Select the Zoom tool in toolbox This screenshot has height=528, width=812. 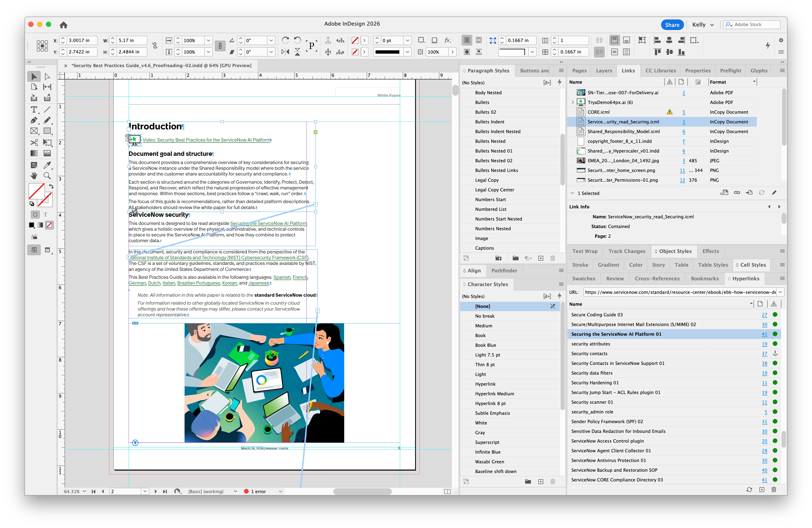tap(47, 176)
